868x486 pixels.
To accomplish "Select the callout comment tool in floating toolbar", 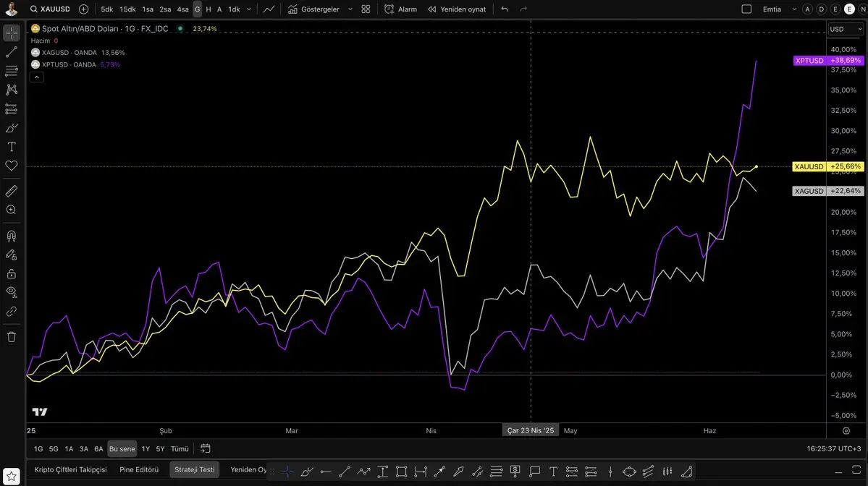I will (535, 472).
